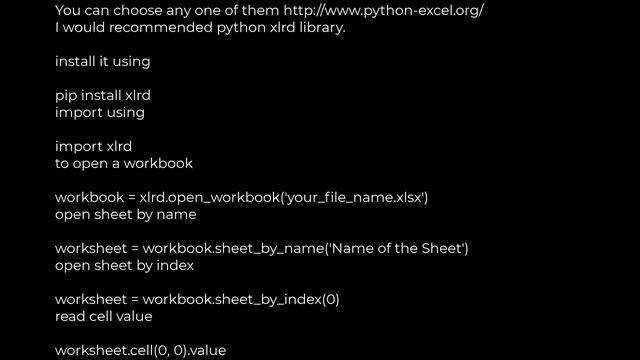The image size is (640, 360).
Task: Click the 'to open a workbook' text
Action: click(x=124, y=164)
